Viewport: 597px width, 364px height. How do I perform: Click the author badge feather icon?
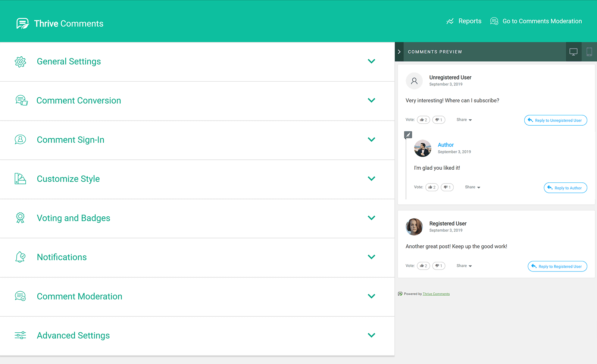[408, 135]
